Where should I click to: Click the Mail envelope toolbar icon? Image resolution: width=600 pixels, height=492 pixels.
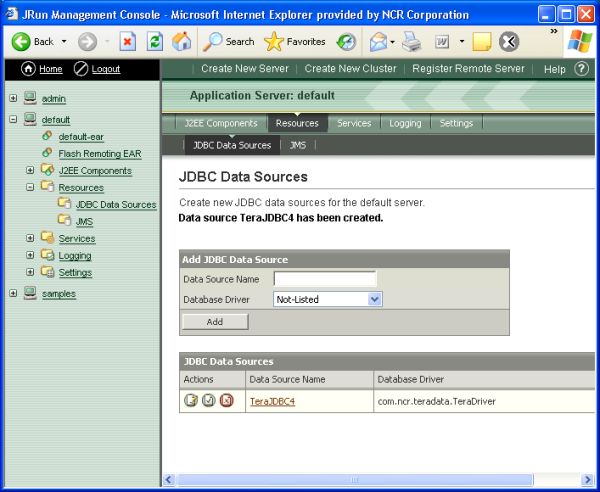tap(378, 41)
